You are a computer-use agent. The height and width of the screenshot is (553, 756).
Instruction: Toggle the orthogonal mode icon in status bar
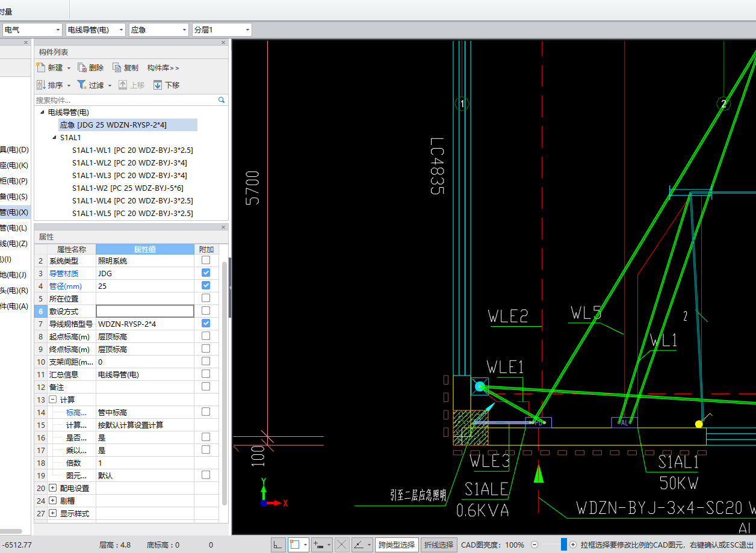click(x=278, y=545)
